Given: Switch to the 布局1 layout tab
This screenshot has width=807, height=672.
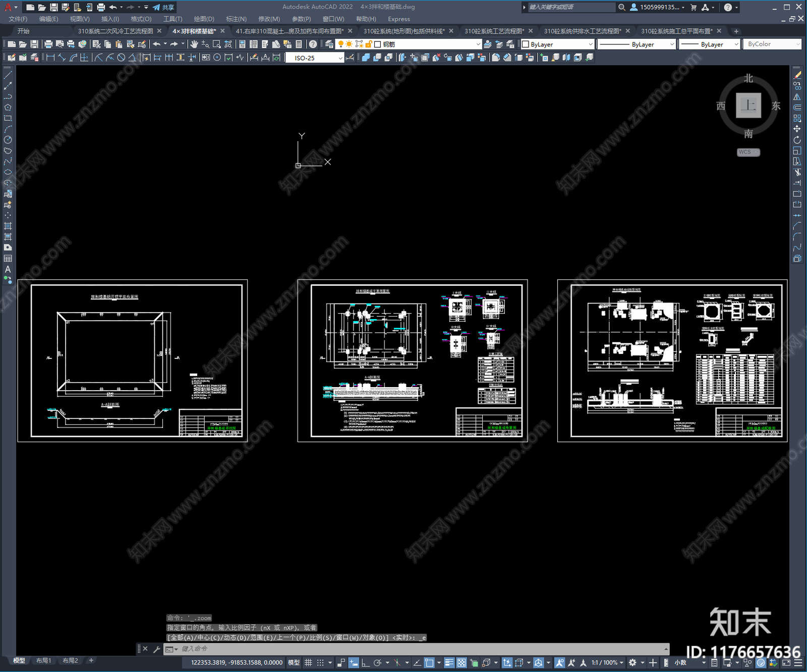Looking at the screenshot, I should pyautogui.click(x=43, y=660).
